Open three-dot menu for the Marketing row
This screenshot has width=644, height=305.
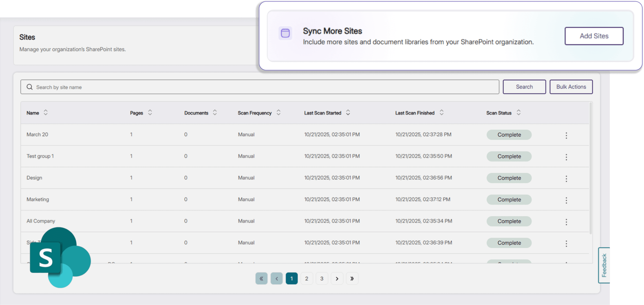coord(566,200)
